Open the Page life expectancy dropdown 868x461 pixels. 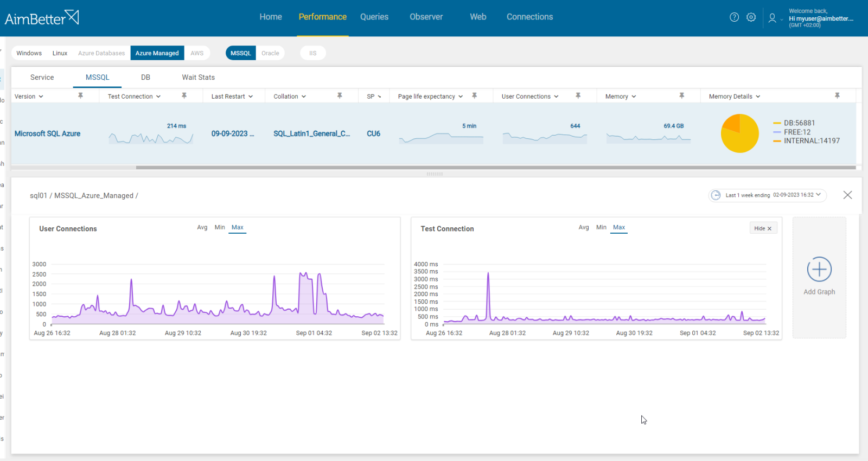[461, 97]
